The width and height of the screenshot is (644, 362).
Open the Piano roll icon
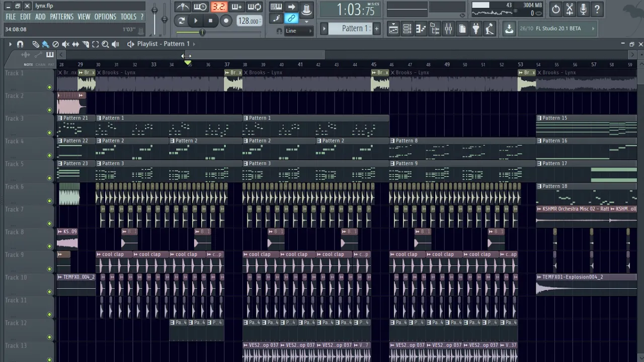pos(421,29)
